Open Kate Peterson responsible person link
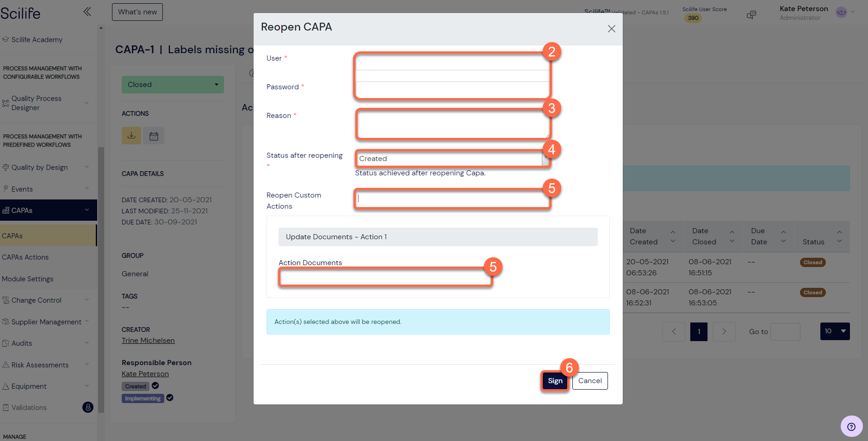Image resolution: width=868 pixels, height=441 pixels. (x=145, y=374)
